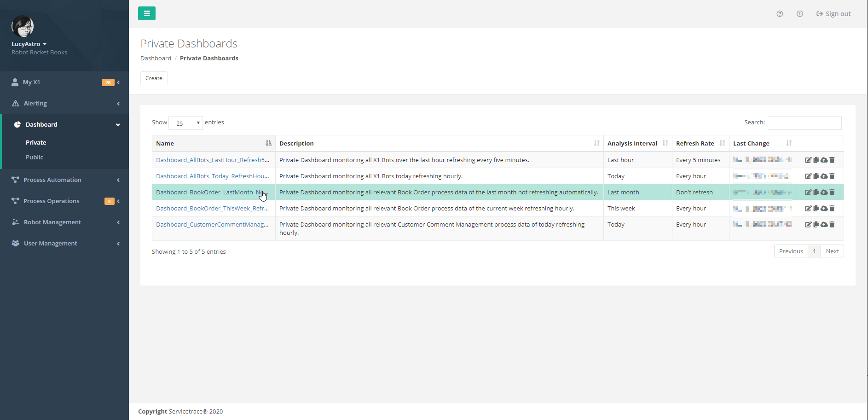Switch to the Public dashboards section
Viewport: 868px width, 420px height.
[x=35, y=157]
